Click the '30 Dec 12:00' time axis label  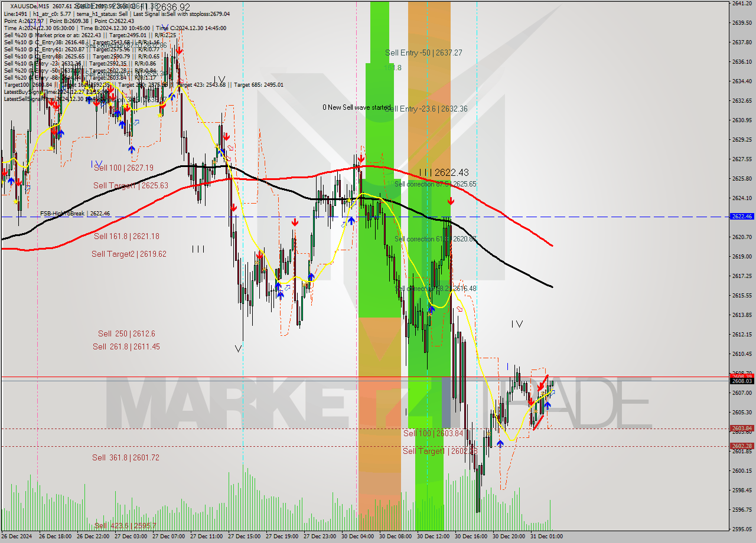434,537
